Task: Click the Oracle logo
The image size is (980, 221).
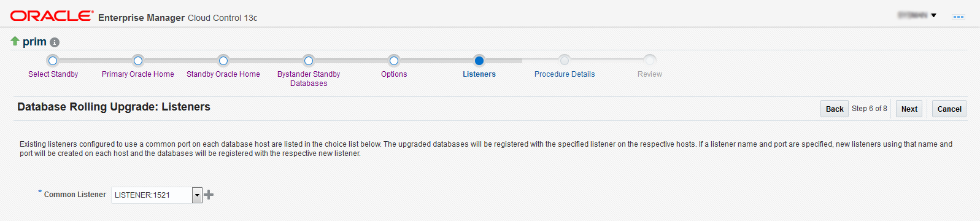Action: [52, 16]
